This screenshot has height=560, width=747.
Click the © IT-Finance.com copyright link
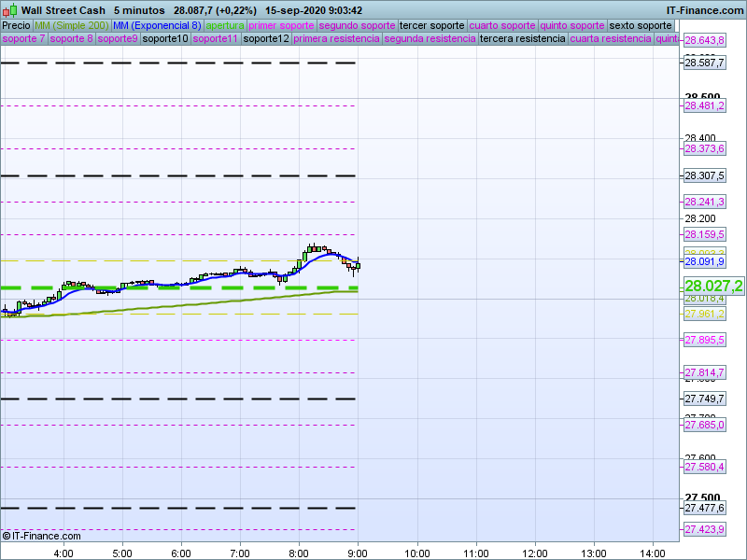coord(42,536)
